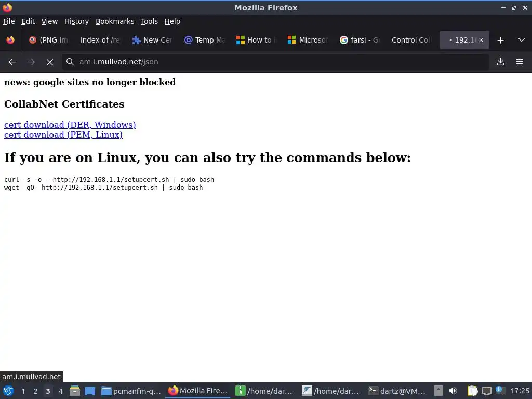Open the taskbar start menu icon

tap(8, 391)
